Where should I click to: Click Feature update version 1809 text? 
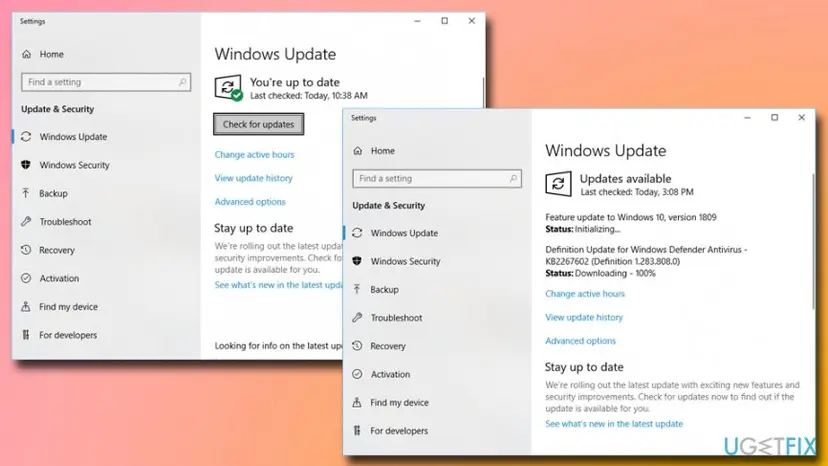click(x=631, y=217)
